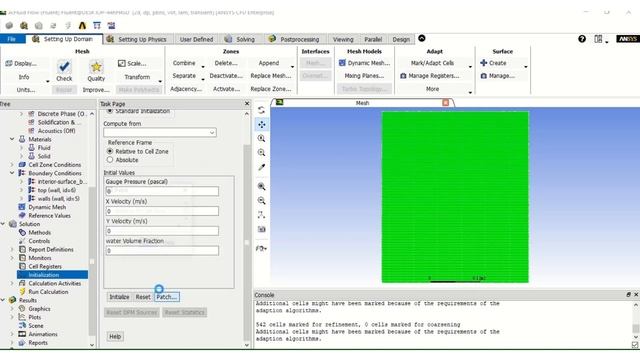
Task: Click the Reset button
Action: point(143,297)
